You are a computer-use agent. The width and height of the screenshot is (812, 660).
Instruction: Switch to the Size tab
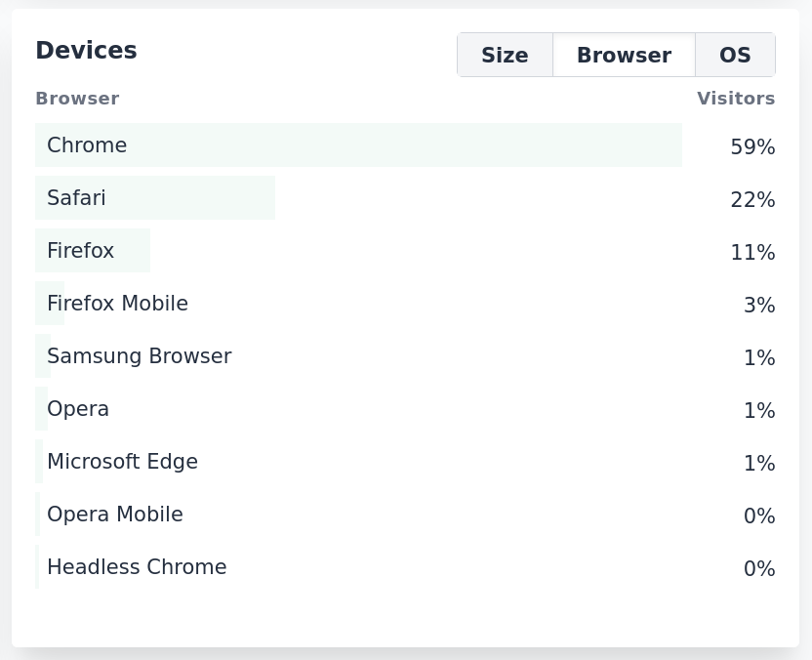505,55
